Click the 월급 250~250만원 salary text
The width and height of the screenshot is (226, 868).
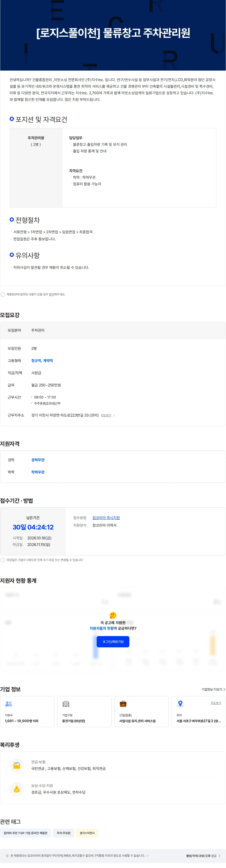(x=46, y=385)
